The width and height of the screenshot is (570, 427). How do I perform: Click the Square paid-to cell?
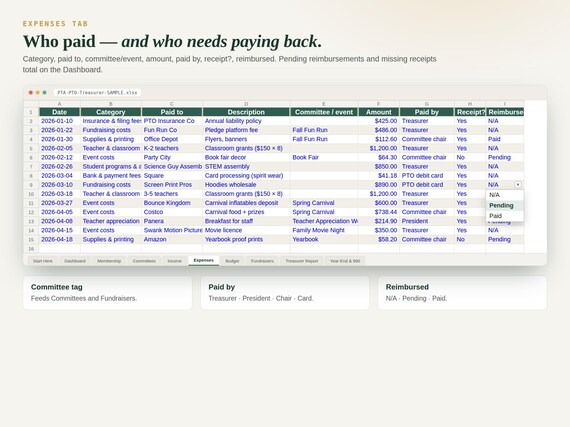(x=172, y=176)
